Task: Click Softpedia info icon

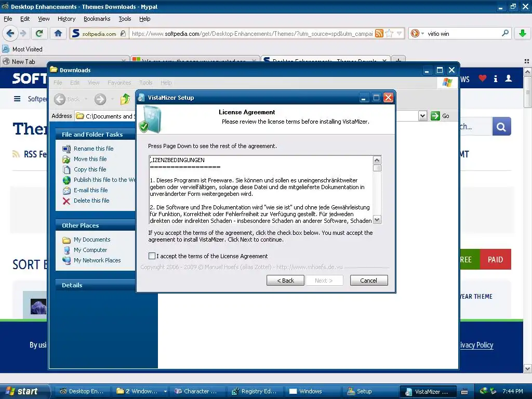Action: [x=496, y=79]
